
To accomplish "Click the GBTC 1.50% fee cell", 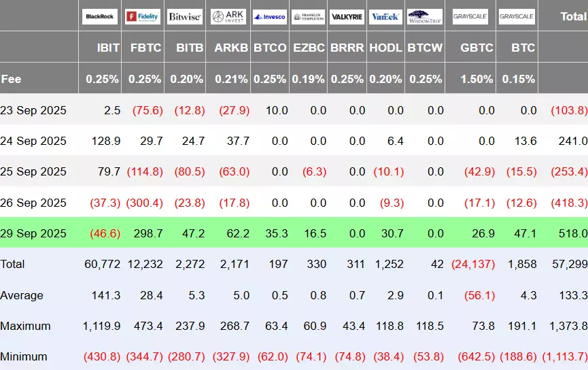I will click(477, 79).
